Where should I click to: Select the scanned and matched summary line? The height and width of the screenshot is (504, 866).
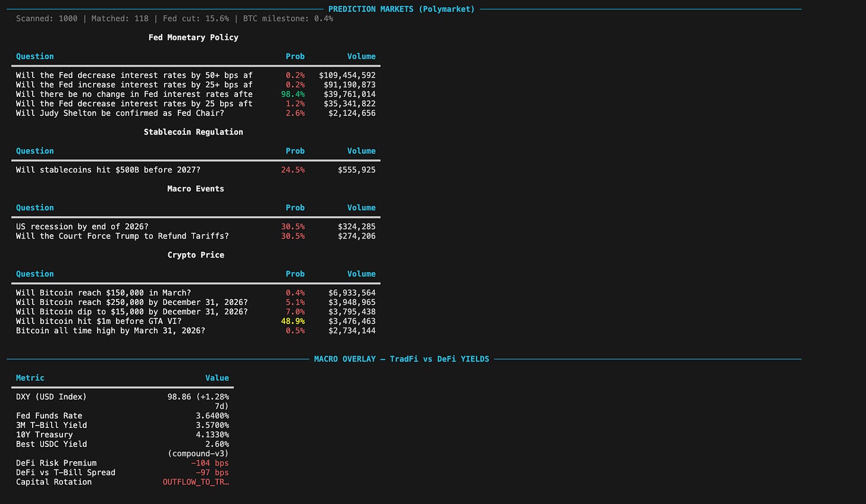click(x=174, y=18)
